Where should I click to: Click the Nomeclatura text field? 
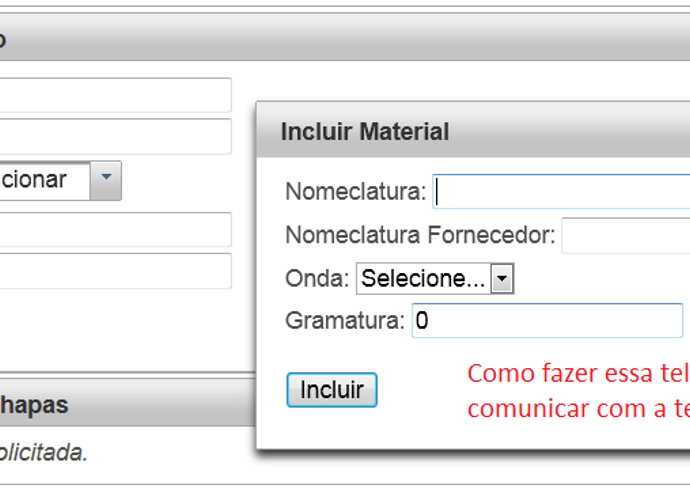(562, 192)
